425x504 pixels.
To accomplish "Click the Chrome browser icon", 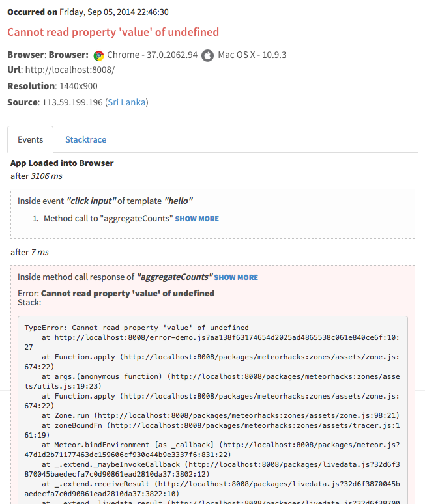I will point(99,55).
